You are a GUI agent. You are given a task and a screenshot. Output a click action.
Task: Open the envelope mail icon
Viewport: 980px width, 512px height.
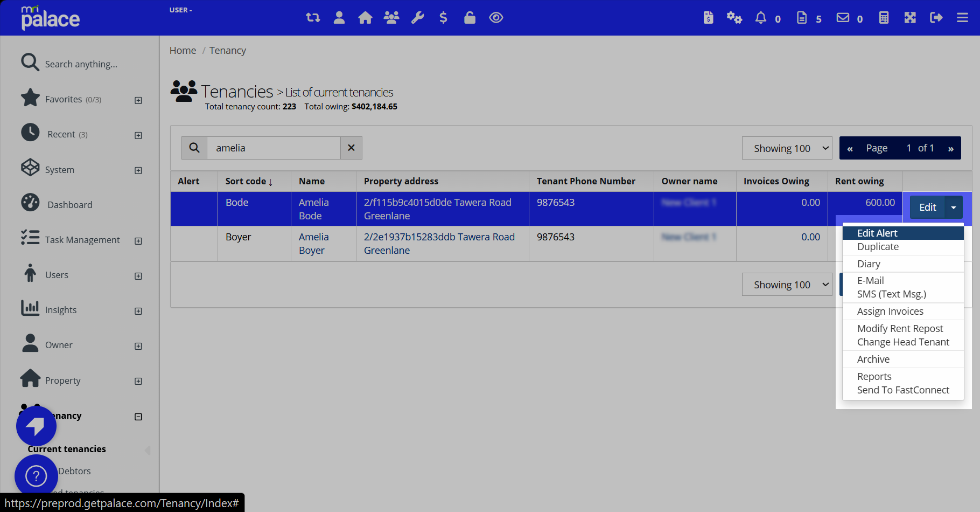pos(843,18)
